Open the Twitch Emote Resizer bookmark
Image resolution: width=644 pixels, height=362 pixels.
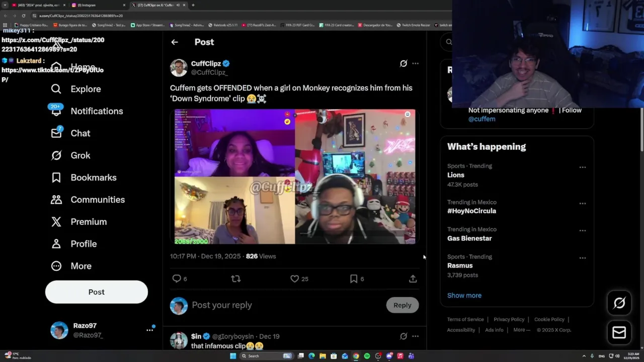(414, 25)
